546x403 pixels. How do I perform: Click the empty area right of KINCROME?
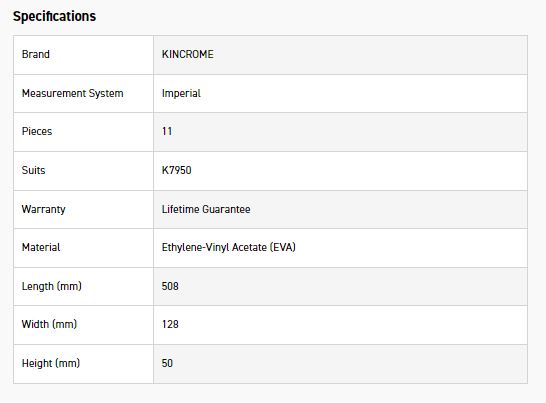tap(369, 55)
